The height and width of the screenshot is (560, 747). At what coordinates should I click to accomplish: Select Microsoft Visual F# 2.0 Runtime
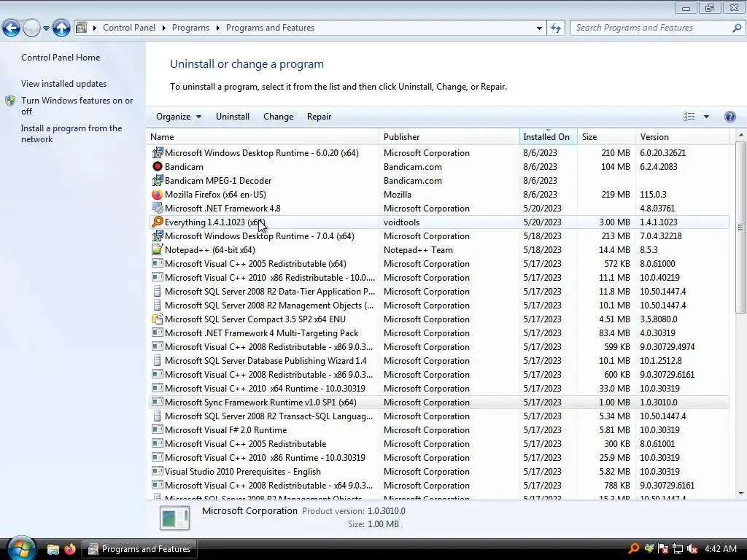click(x=226, y=430)
